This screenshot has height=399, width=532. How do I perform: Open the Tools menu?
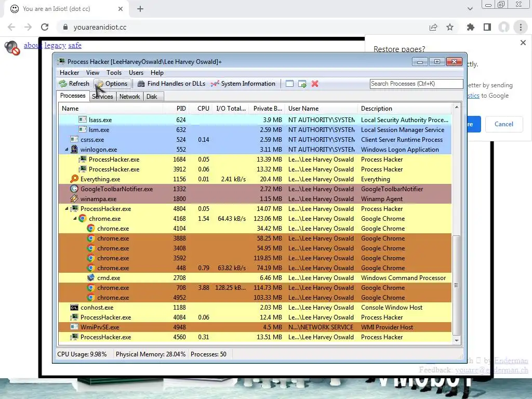[114, 73]
